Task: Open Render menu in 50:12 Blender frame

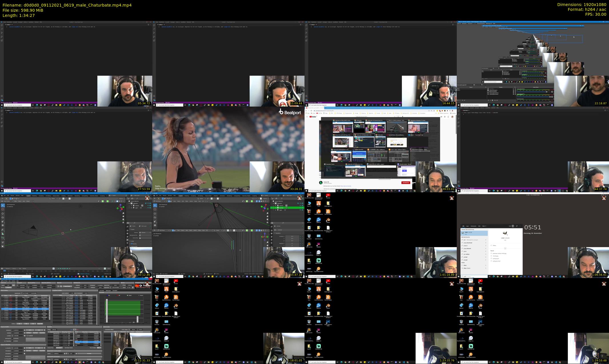Action: click(12, 195)
